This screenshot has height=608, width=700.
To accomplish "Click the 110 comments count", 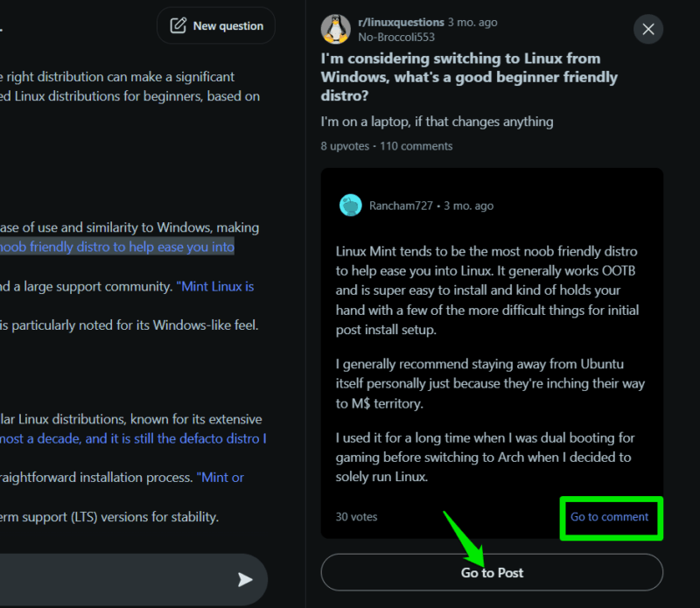I will click(x=416, y=146).
